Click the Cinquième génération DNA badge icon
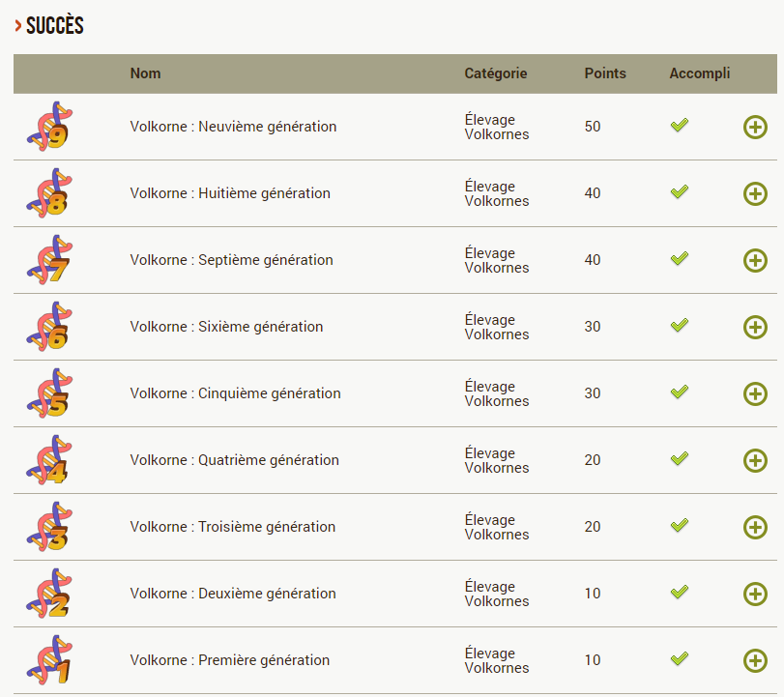This screenshot has width=784, height=697. pyautogui.click(x=50, y=393)
